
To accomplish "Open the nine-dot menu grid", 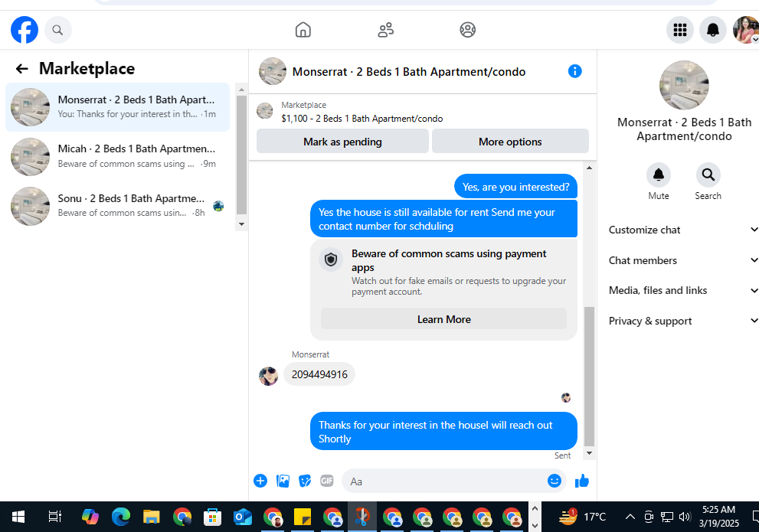I will coord(680,30).
